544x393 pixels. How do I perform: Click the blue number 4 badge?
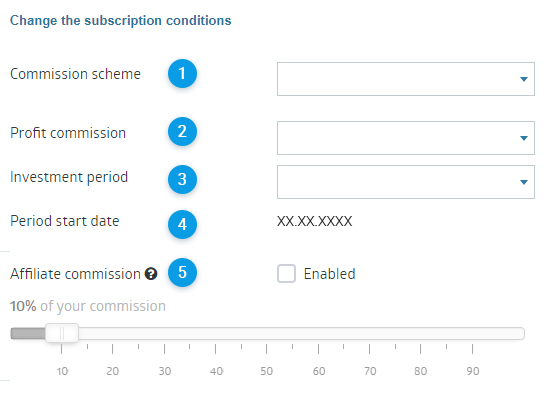point(182,224)
